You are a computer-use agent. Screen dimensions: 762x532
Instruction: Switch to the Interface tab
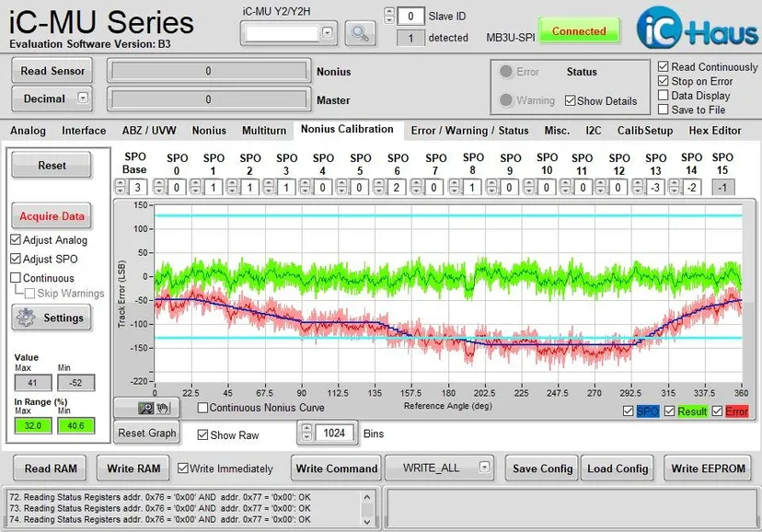click(x=84, y=131)
